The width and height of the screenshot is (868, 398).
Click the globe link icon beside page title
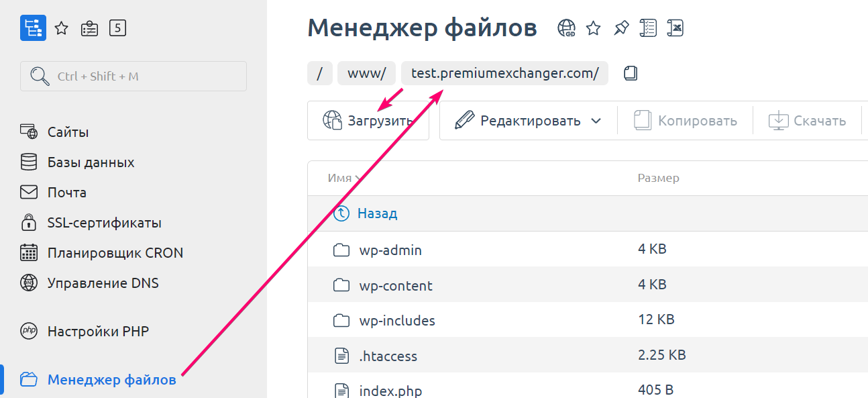coord(567,28)
